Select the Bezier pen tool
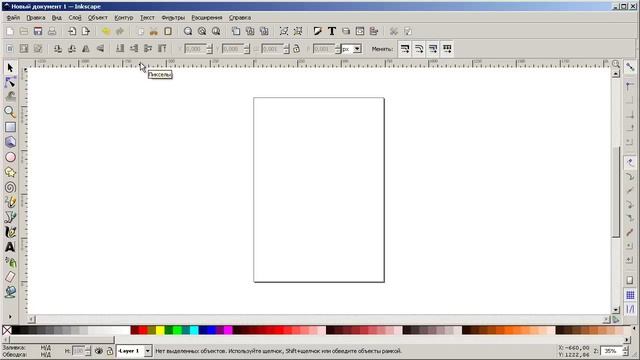Image resolution: width=640 pixels, height=360 pixels. [10, 217]
